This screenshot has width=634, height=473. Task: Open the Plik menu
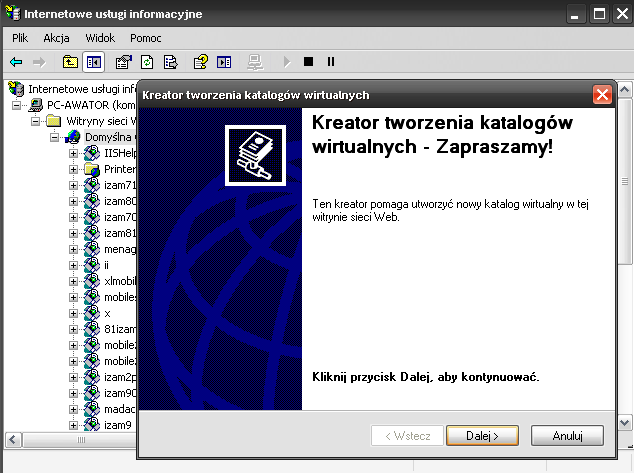[x=20, y=38]
